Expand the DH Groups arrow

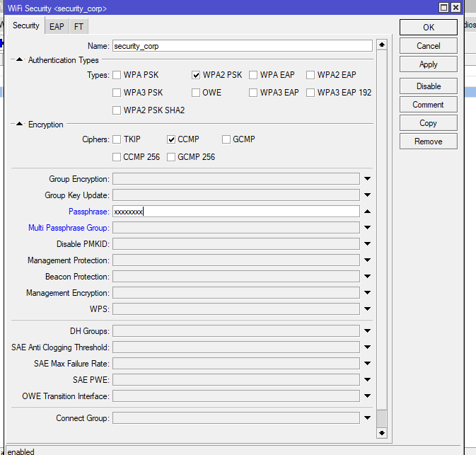point(367,330)
